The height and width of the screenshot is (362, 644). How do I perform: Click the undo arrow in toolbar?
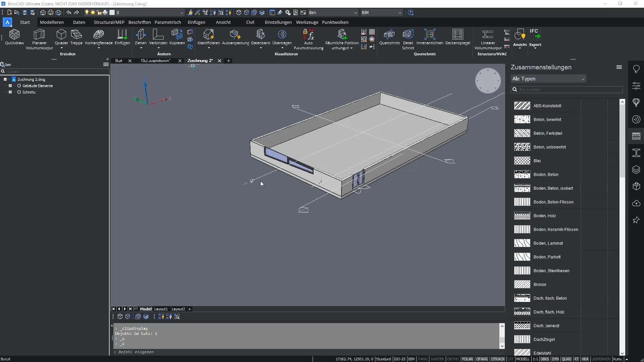coord(69,12)
